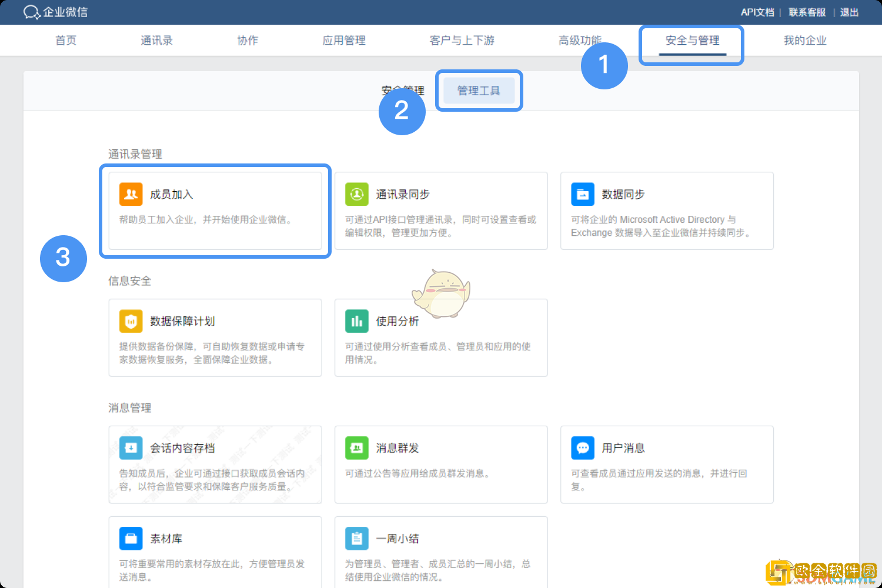Click the 联系客服 link

[807, 12]
